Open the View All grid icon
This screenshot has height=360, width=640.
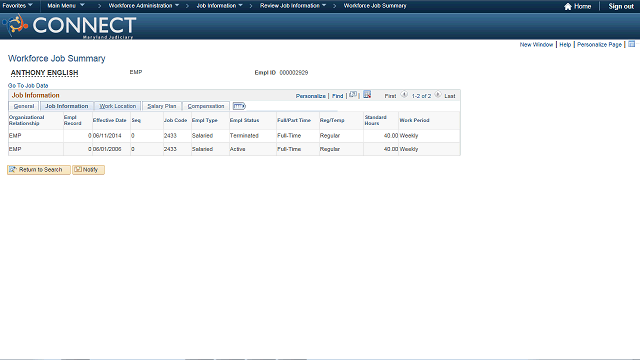pos(353,95)
